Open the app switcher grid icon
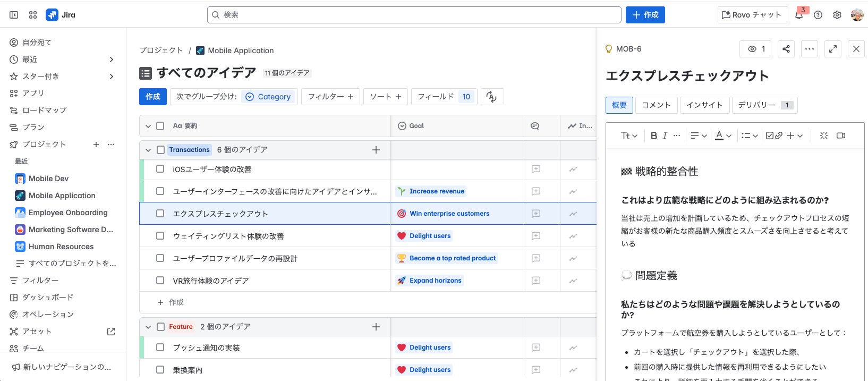 (33, 15)
